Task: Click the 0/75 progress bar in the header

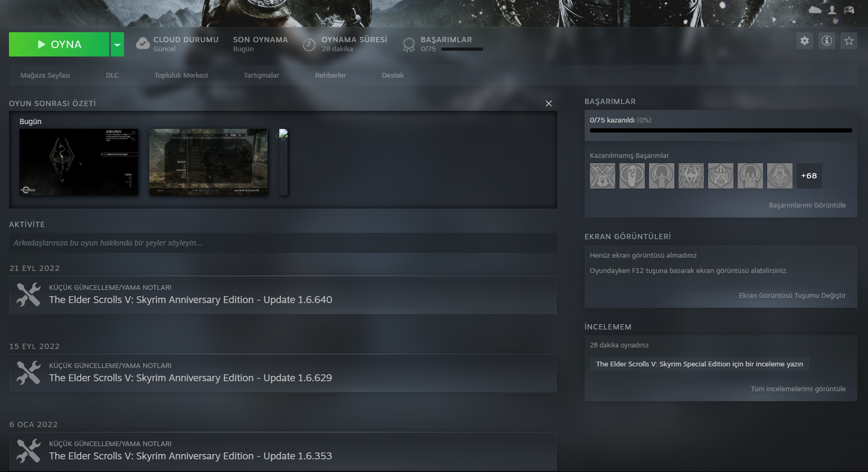Action: [462, 49]
